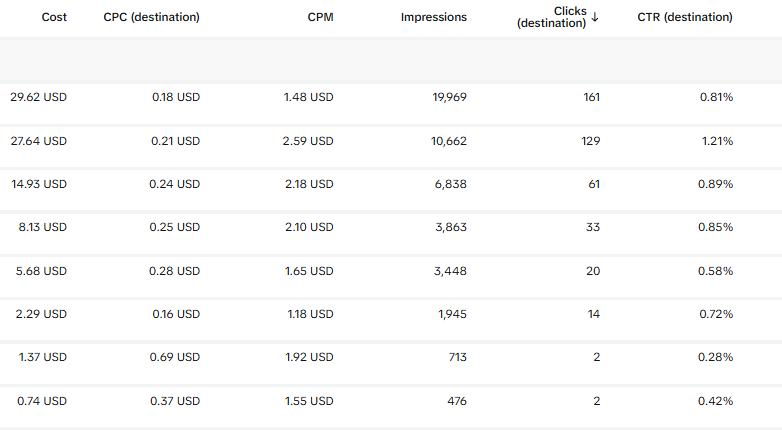Click the 476 impressions cell

(x=457, y=401)
